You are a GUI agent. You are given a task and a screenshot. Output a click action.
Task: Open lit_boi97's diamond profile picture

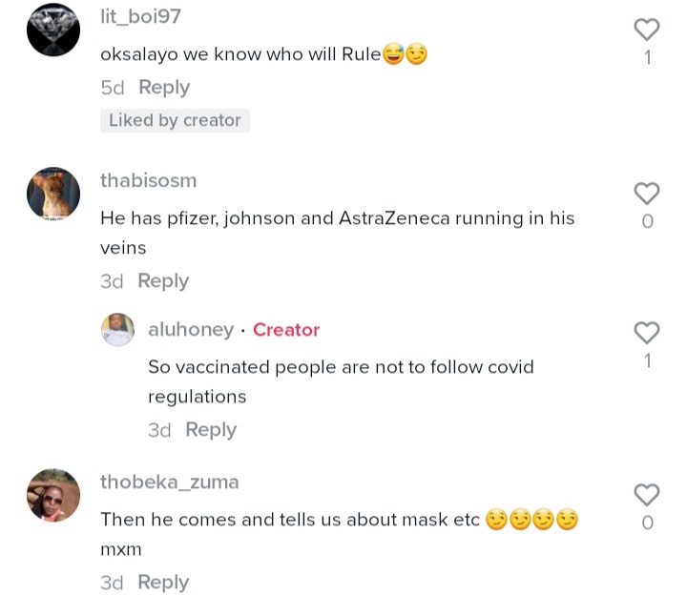[53, 30]
